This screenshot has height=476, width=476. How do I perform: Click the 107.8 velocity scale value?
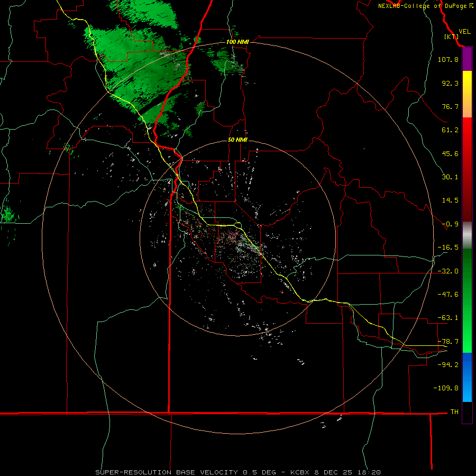point(448,59)
